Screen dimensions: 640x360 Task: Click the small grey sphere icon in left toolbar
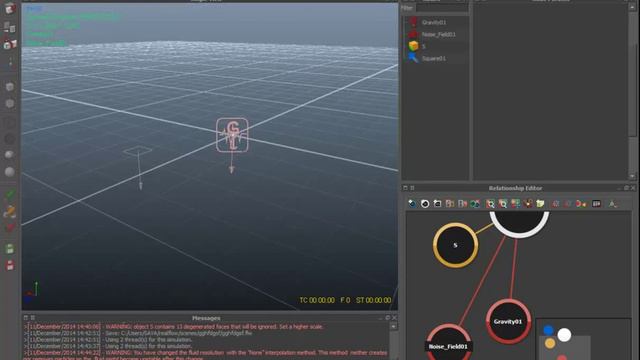[9, 154]
